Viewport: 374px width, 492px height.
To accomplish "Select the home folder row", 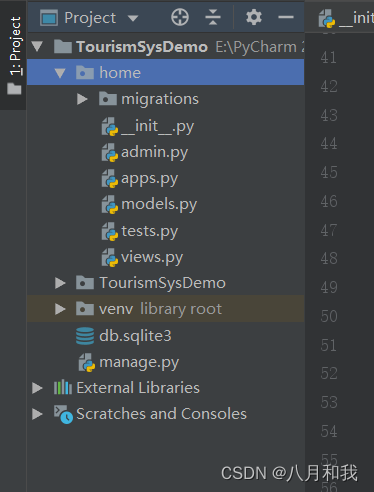I will tap(165, 72).
